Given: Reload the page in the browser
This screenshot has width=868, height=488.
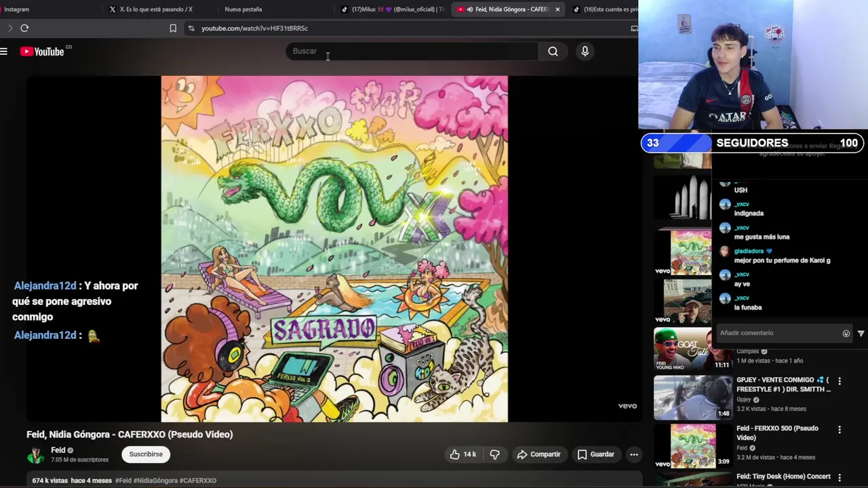Looking at the screenshot, I should (x=24, y=28).
